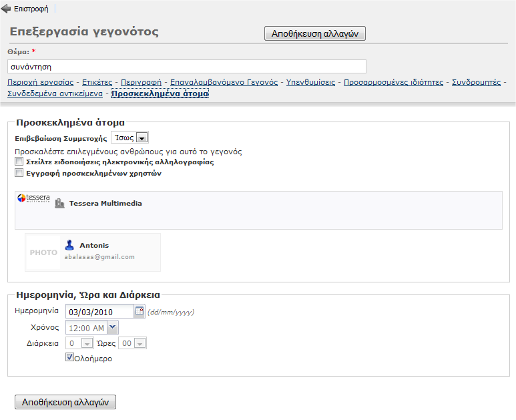Enable Στείλτε ειδοποιήσεις ηλεκτρονικής αλληλογραφίας checkbox
This screenshot has width=516, height=420.
coord(19,162)
